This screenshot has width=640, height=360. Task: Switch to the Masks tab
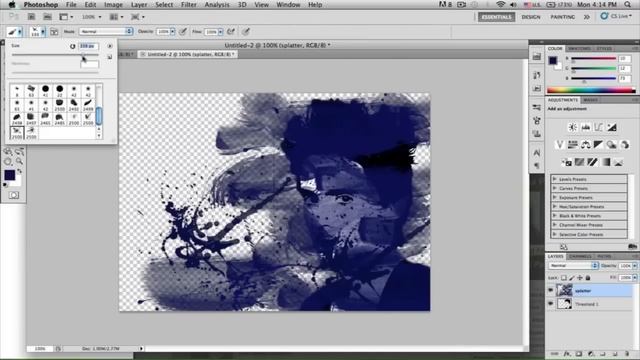[591, 100]
